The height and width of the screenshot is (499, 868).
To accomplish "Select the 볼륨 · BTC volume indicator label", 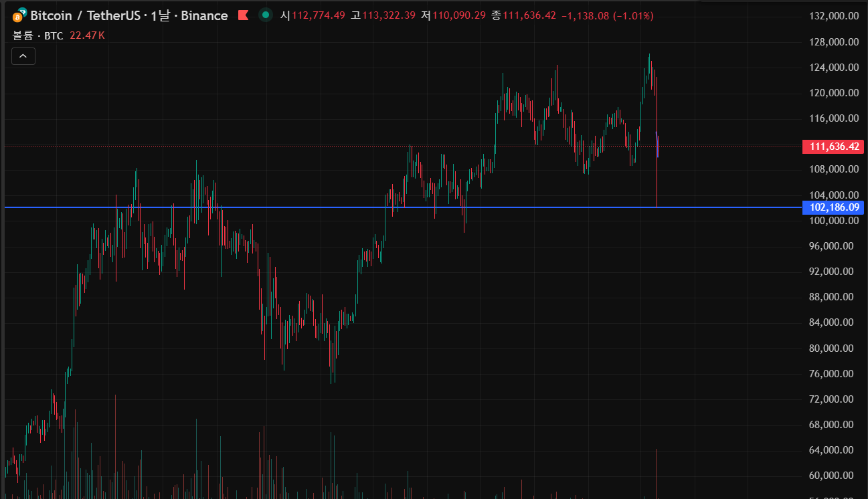I will coord(38,35).
